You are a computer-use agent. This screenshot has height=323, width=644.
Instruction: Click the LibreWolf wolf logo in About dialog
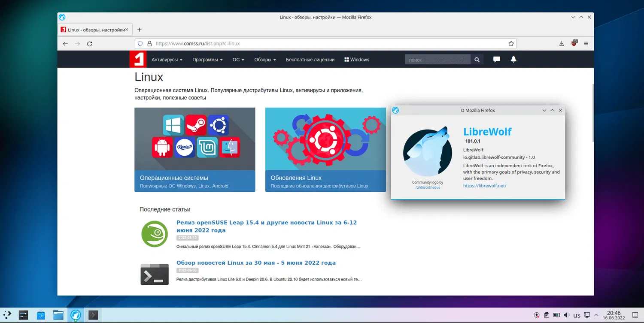pyautogui.click(x=428, y=151)
